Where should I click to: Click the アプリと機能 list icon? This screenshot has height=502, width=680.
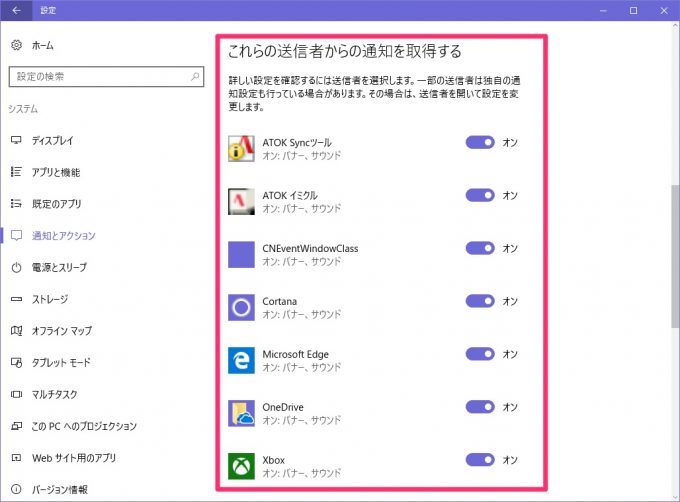[16, 172]
